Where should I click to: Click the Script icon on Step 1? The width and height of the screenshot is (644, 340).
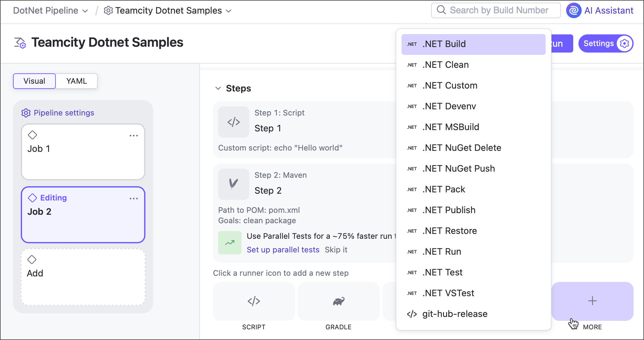tap(233, 122)
